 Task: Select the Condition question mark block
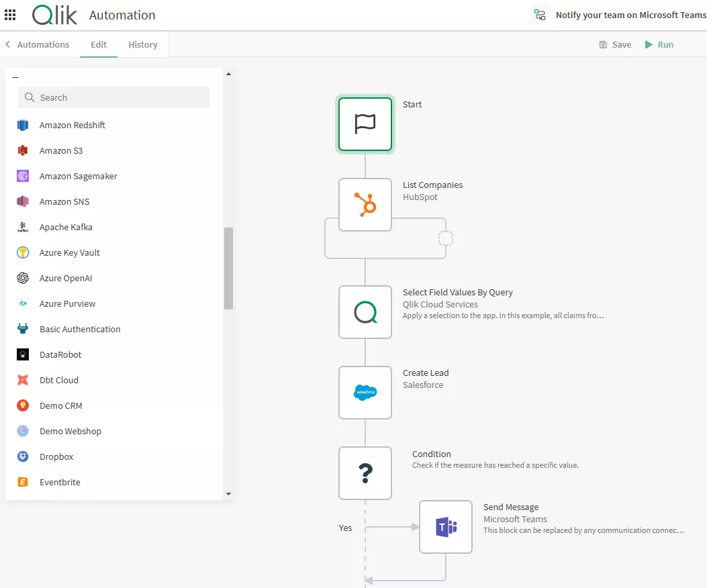click(x=365, y=473)
